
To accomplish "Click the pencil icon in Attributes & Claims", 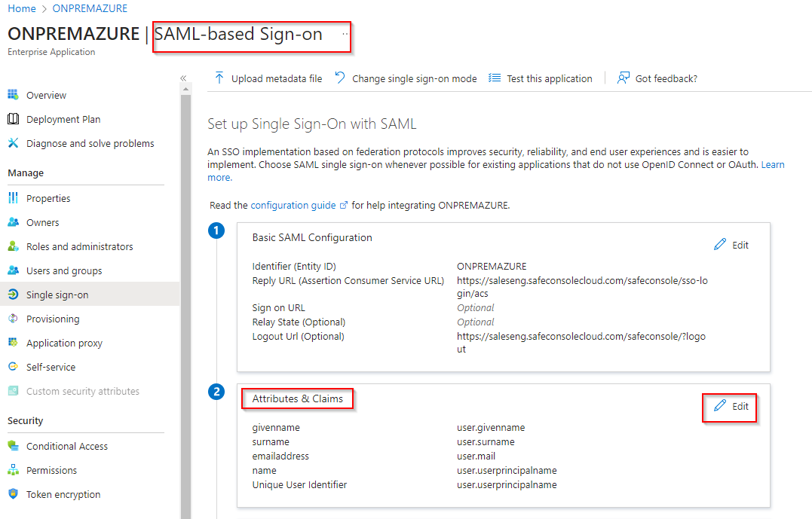I will (x=720, y=406).
